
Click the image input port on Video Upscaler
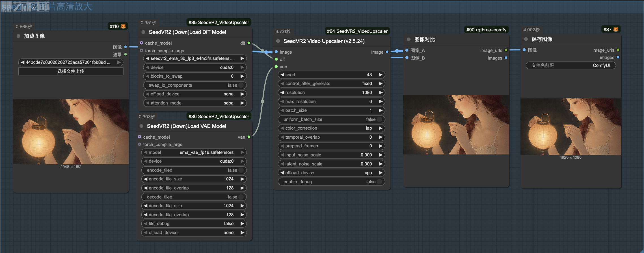276,52
